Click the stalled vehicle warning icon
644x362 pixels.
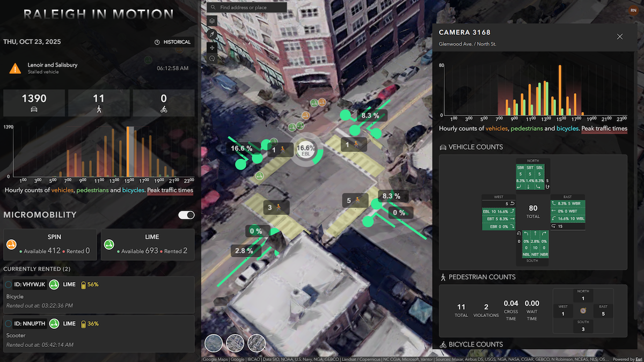click(16, 68)
